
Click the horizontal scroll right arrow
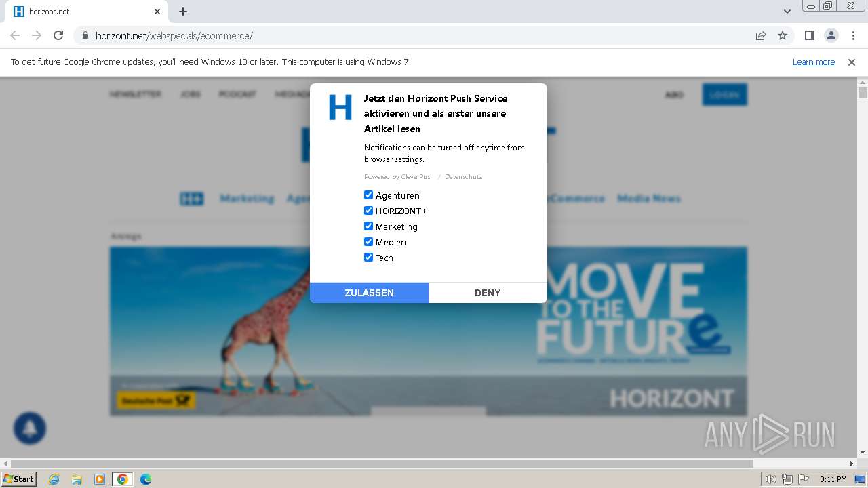point(852,464)
